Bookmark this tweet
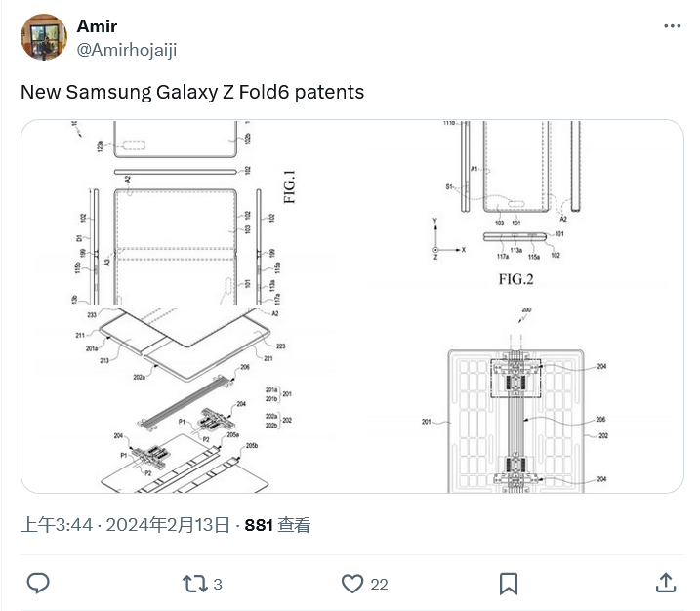 509,584
